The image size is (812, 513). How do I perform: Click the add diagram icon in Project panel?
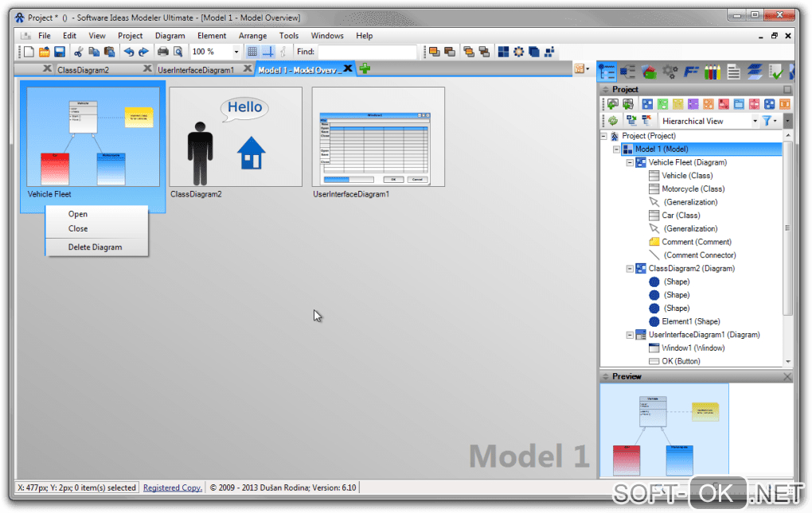[613, 104]
